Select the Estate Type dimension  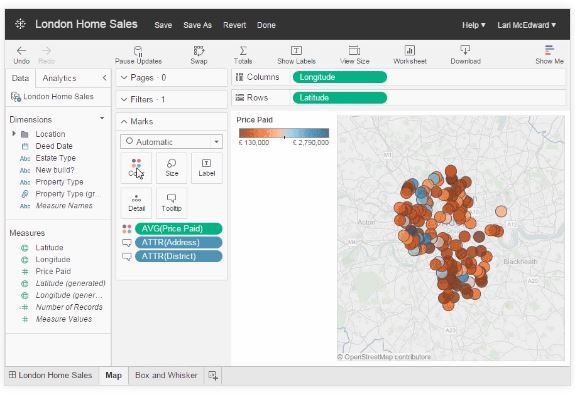56,158
